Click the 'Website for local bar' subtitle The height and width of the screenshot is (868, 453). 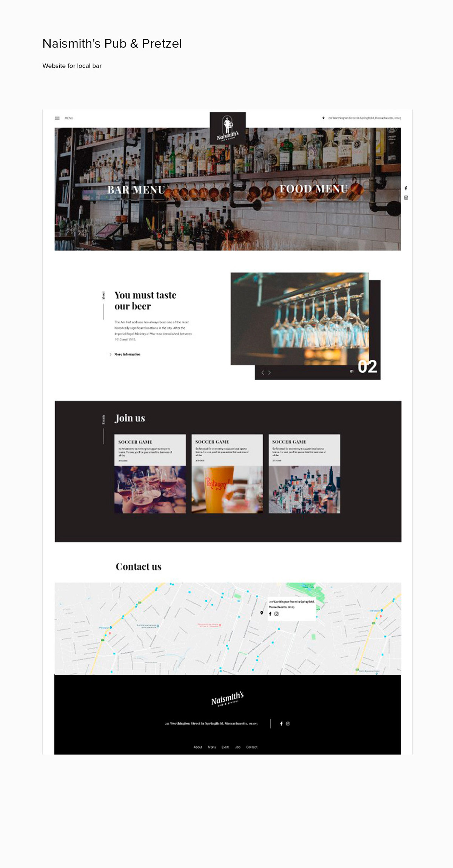coord(72,66)
